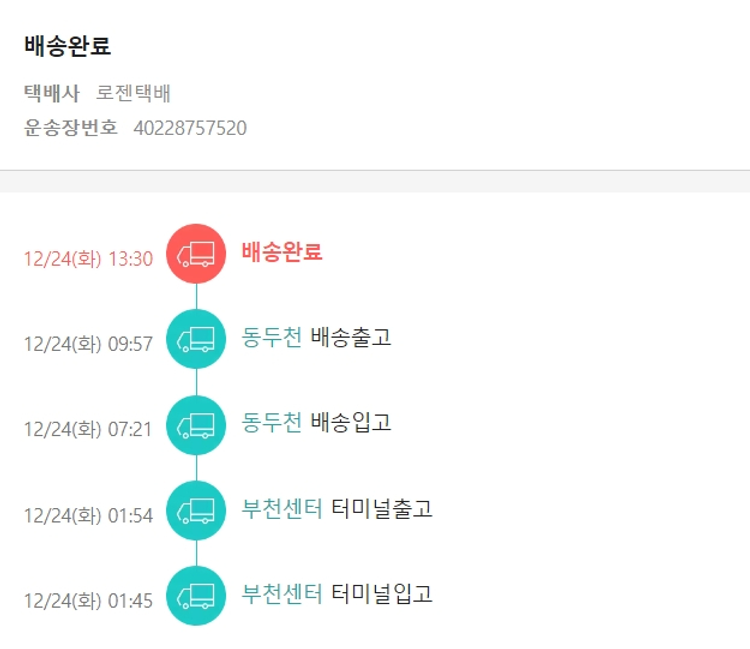Viewport: 750px width, 649px height.
Task: Select the tracking number 40228757520
Action: 190,128
